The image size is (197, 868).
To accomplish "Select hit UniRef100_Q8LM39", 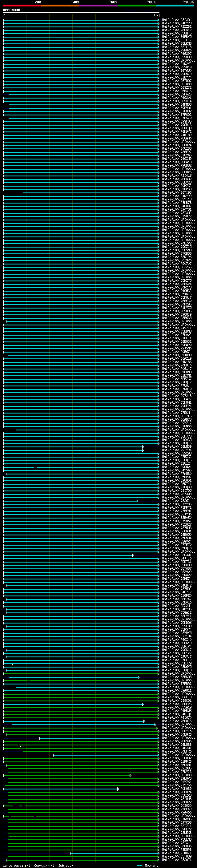I will [x=177, y=447].
